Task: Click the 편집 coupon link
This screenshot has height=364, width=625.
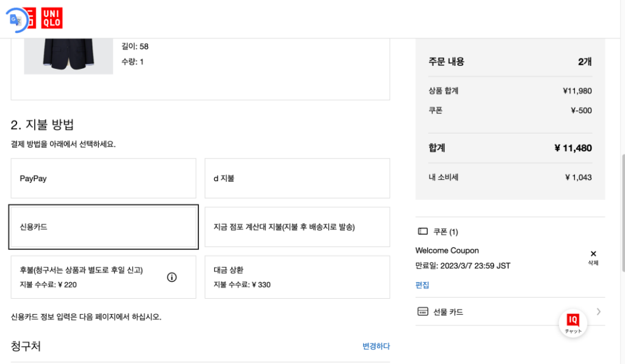Action: [422, 285]
